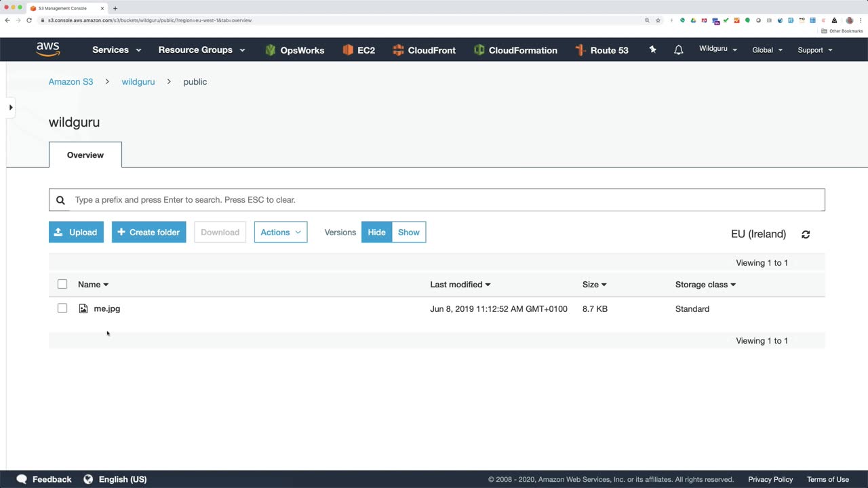This screenshot has width=868, height=488.
Task: Click the Download button
Action: click(x=220, y=232)
